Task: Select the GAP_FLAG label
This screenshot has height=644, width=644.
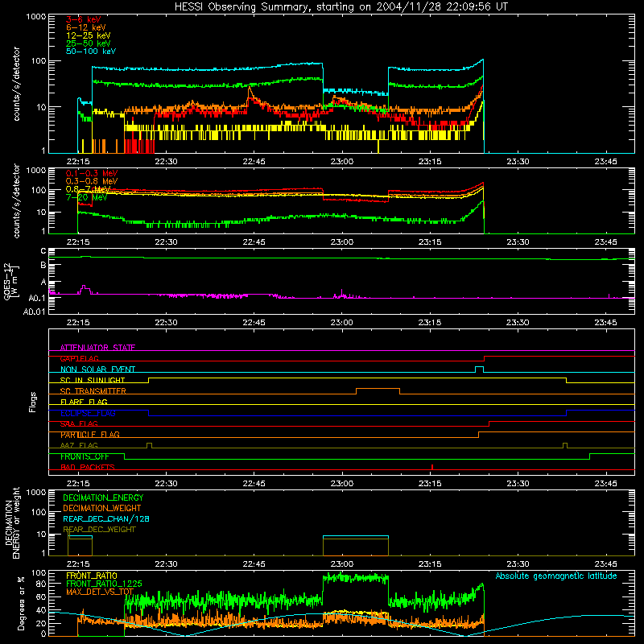Action: click(79, 358)
